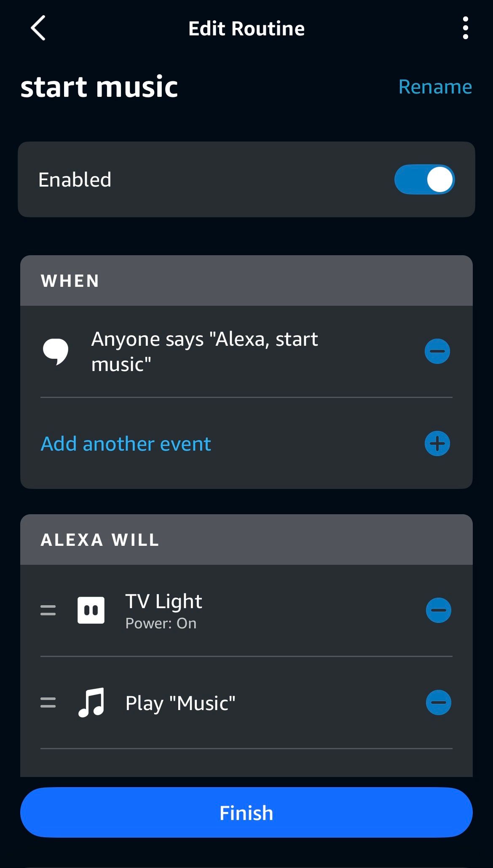
Task: Open the TV Light Power On action
Action: (x=163, y=610)
